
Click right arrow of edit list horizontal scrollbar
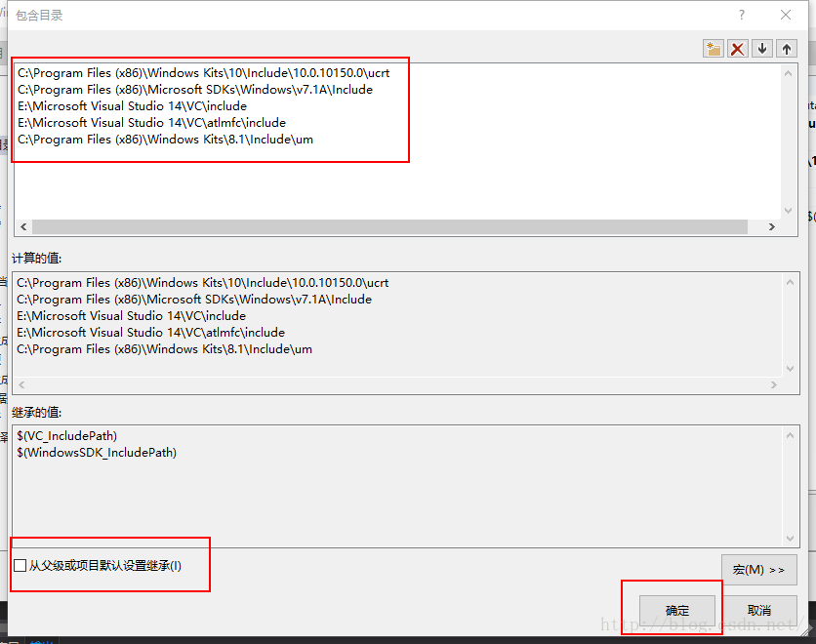772,226
